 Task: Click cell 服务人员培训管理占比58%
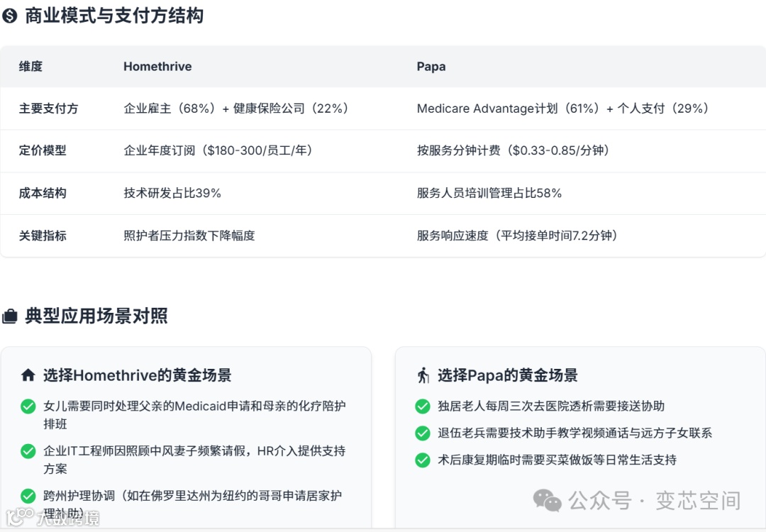[x=489, y=193]
